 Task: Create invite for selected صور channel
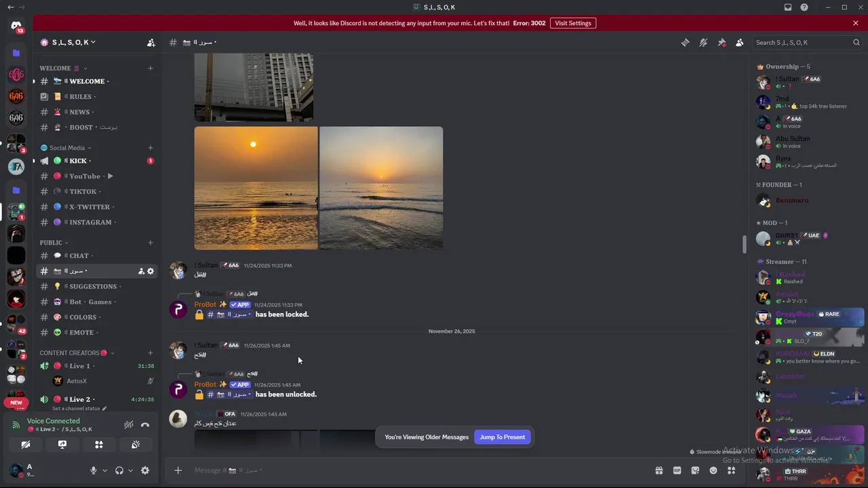click(x=141, y=271)
